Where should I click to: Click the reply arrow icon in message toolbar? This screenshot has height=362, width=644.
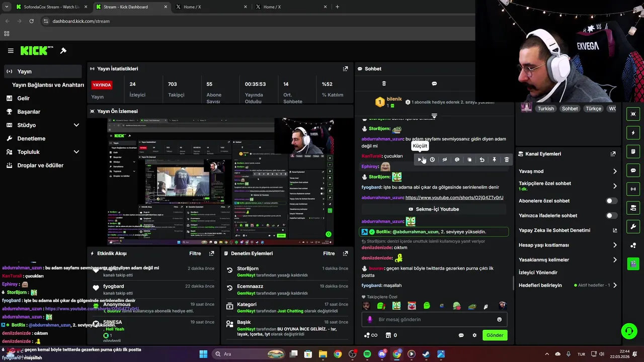482,159
